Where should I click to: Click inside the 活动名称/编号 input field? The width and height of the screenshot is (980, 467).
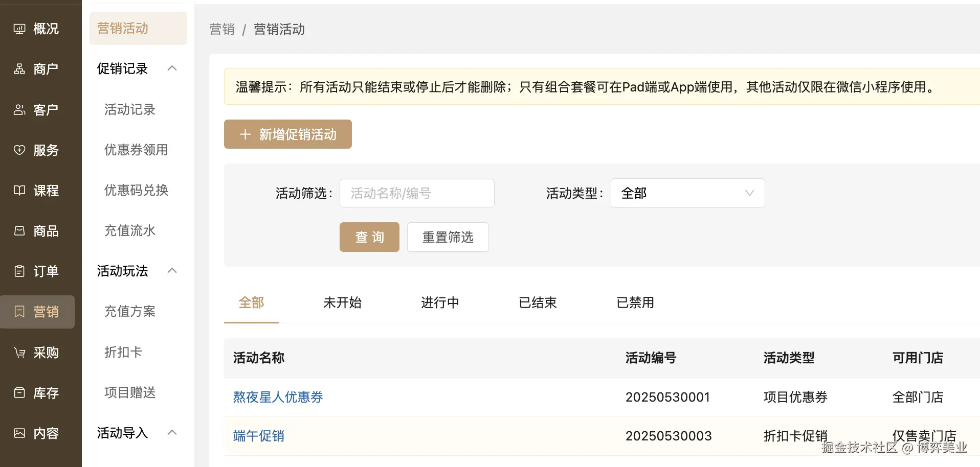(416, 193)
